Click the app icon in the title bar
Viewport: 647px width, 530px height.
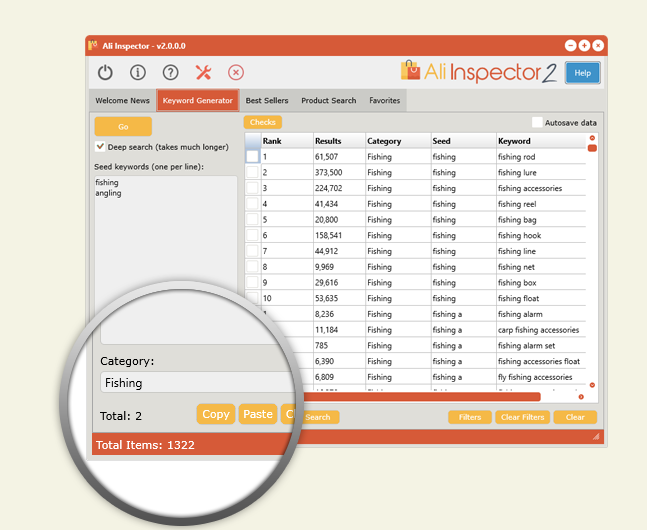tap(93, 45)
